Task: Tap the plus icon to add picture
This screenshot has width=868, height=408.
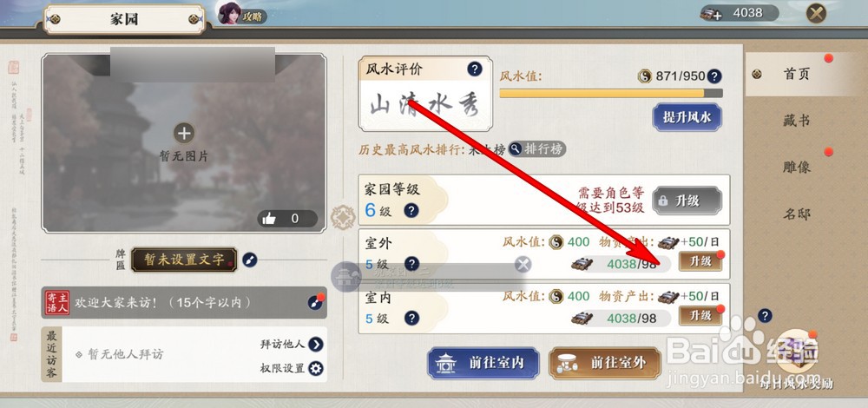Action: click(x=184, y=134)
